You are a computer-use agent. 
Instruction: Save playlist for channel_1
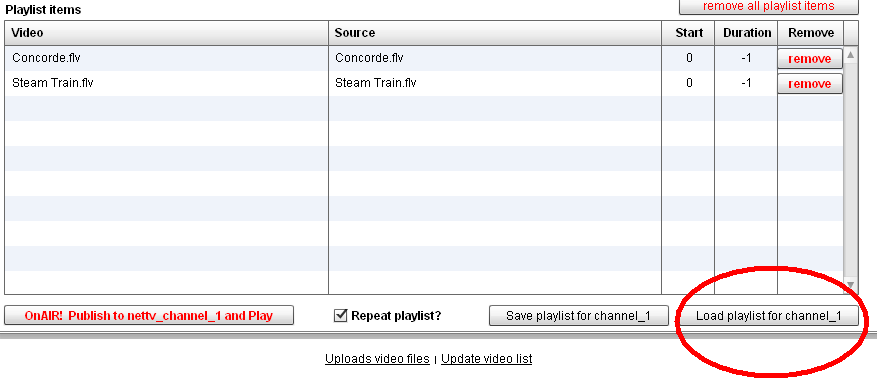click(578, 315)
